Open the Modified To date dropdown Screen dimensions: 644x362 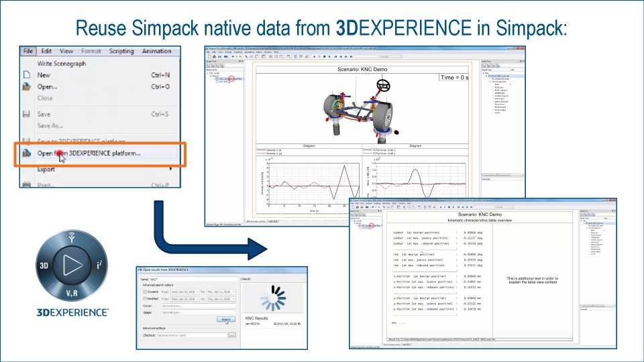[x=221, y=299]
